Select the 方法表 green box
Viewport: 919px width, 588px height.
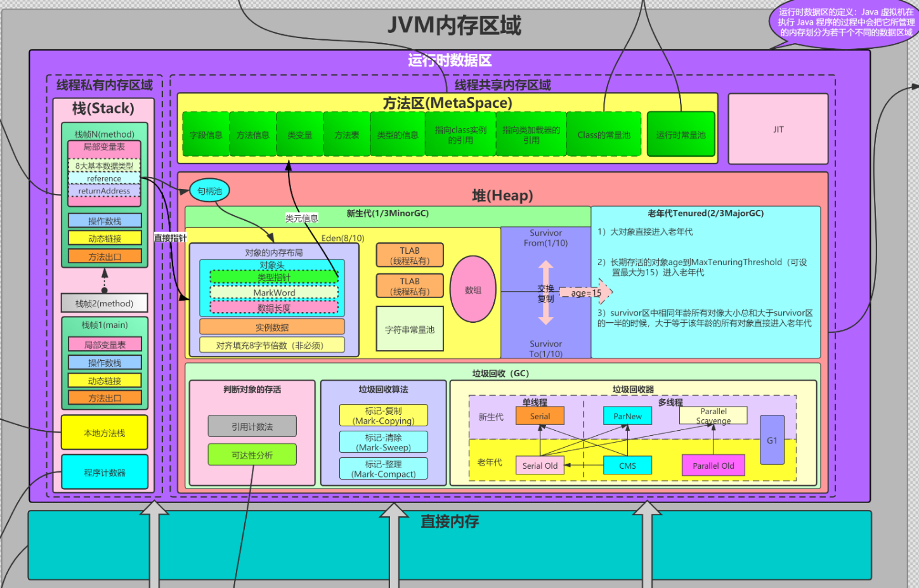[x=347, y=134]
